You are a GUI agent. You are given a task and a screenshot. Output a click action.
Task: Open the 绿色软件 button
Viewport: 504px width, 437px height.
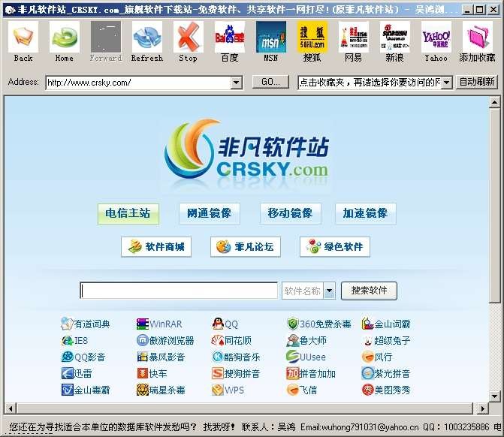pos(335,247)
